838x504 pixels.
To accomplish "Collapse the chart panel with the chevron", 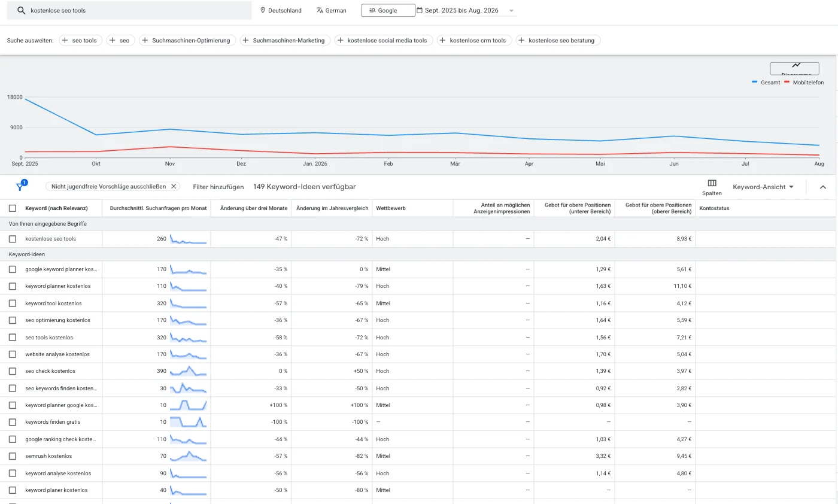I will coord(823,187).
